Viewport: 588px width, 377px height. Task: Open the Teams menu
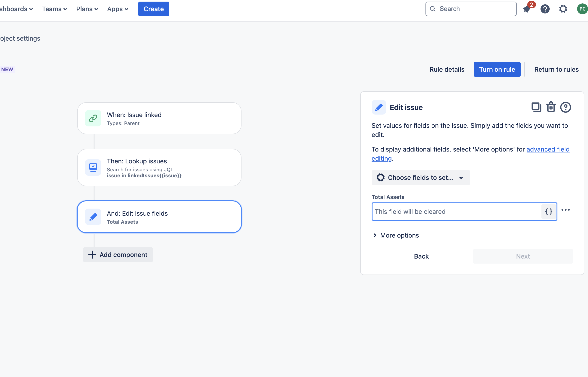55,9
